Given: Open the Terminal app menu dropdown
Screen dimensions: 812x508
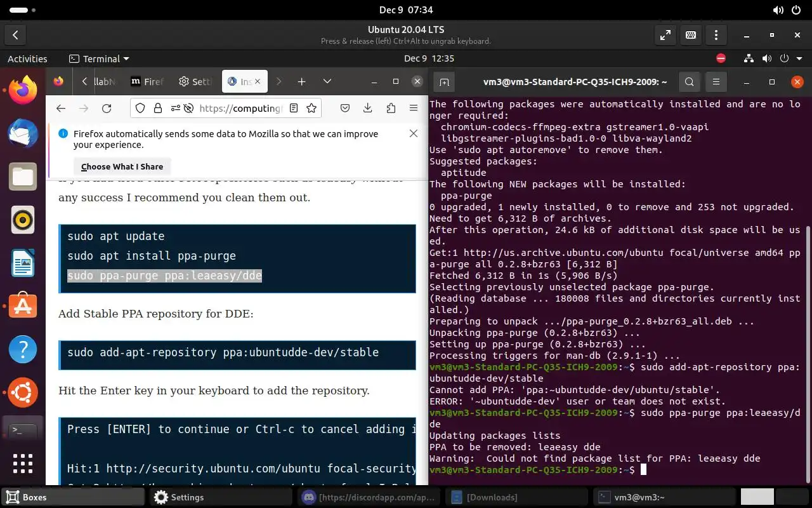Looking at the screenshot, I should 99,58.
